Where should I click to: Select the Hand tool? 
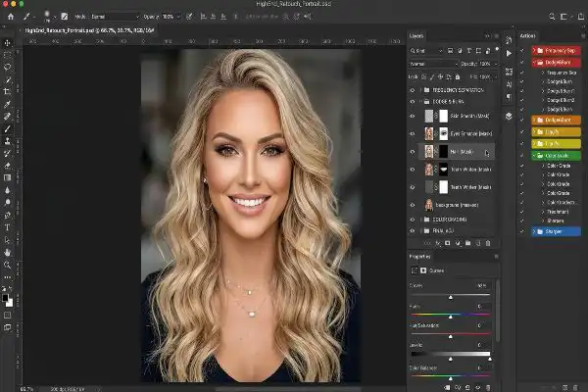tap(7, 252)
